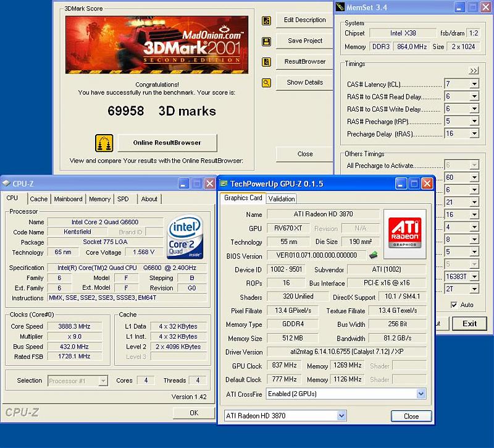
Task: Open the About tab in CPU-Z
Action: click(149, 199)
